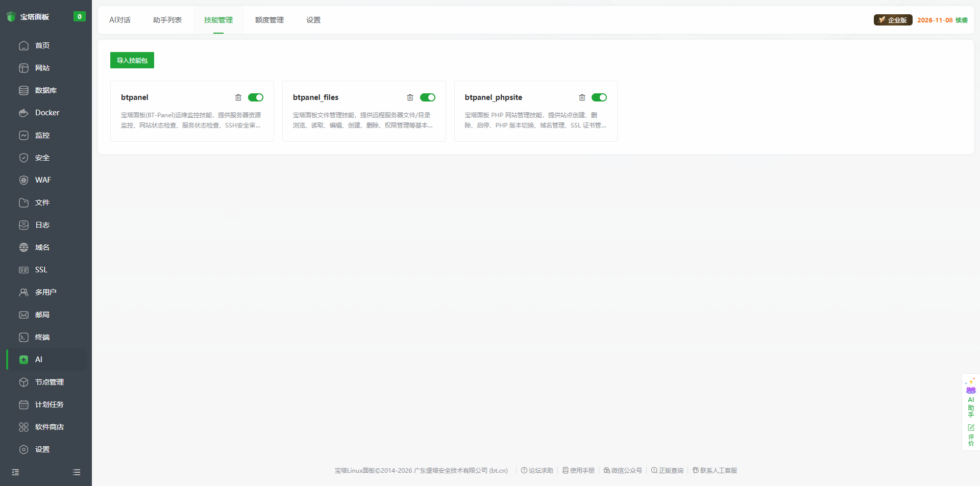Delete the btpanel skill via trash icon
The width and height of the screenshot is (980, 486).
pos(238,97)
